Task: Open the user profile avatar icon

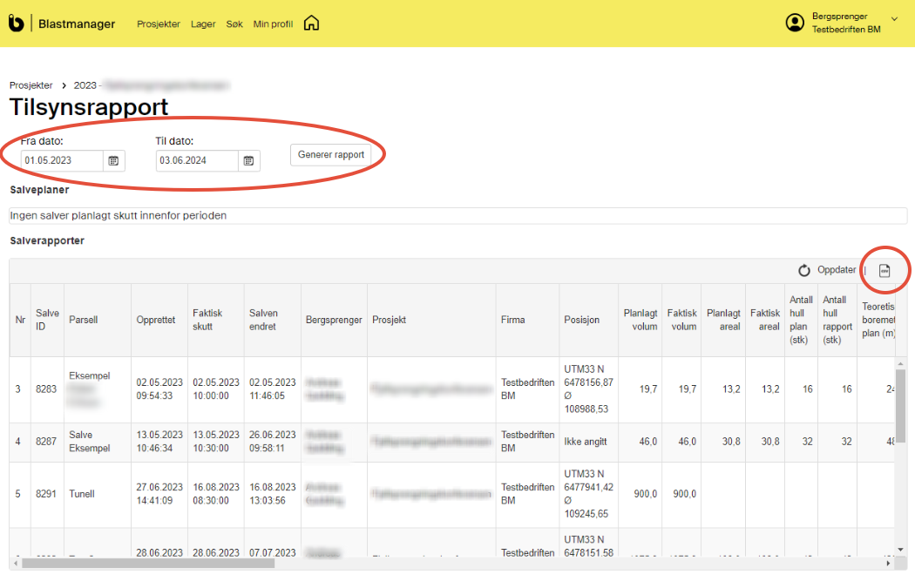Action: (x=795, y=23)
